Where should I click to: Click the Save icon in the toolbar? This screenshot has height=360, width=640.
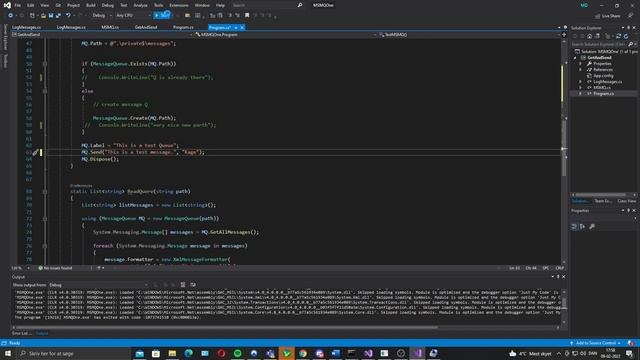[x=51, y=16]
